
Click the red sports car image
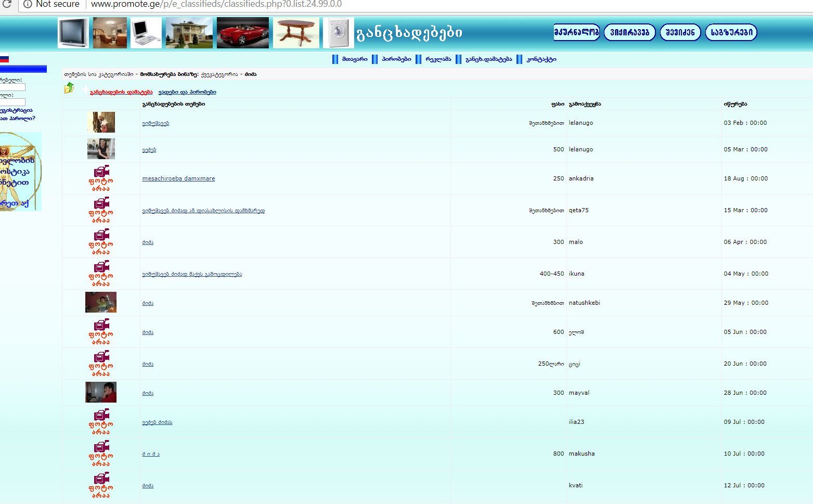[243, 33]
